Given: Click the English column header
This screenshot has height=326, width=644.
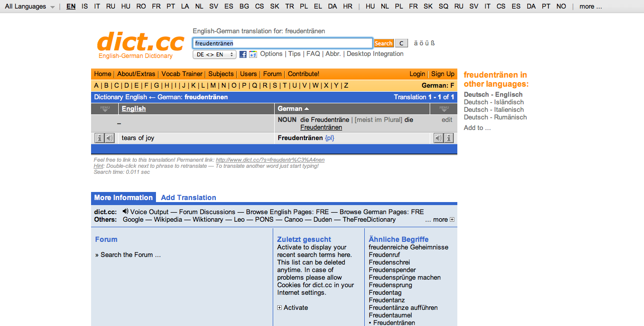Looking at the screenshot, I should tap(134, 109).
